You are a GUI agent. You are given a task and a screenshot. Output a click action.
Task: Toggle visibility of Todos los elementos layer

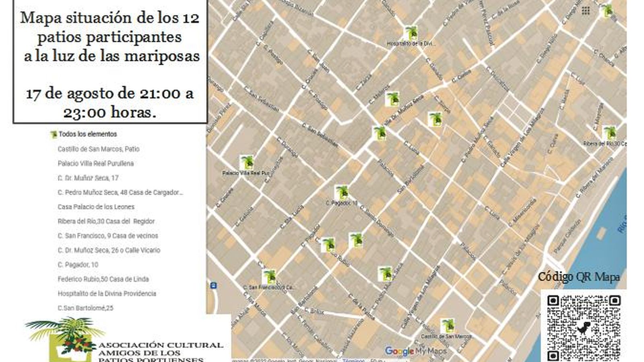(53, 134)
